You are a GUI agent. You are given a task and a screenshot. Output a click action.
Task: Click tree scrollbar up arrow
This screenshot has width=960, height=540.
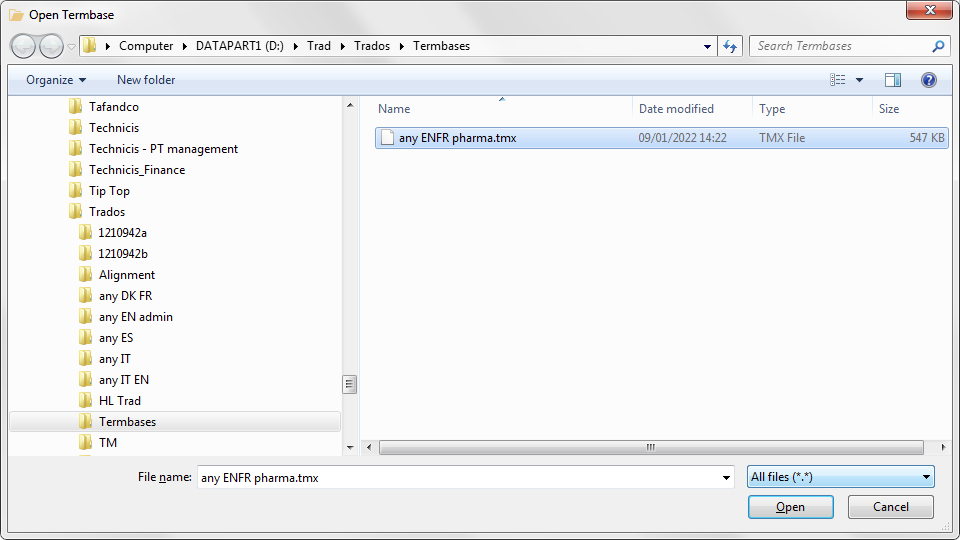coord(350,105)
